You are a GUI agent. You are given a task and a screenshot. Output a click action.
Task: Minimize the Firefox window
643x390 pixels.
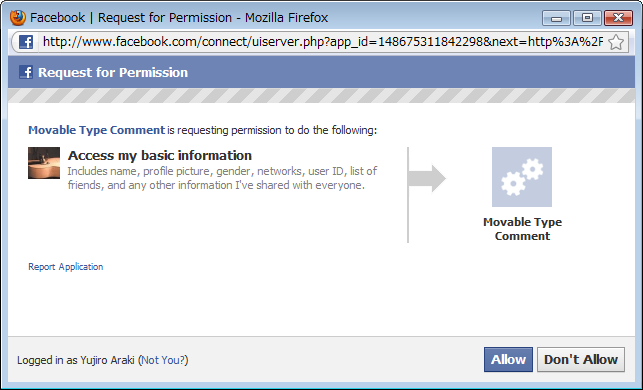556,18
